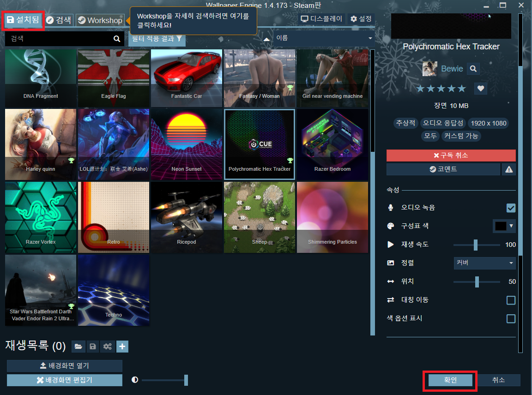Rate wallpaper using the five stars
532x395 pixels.
coord(441,89)
